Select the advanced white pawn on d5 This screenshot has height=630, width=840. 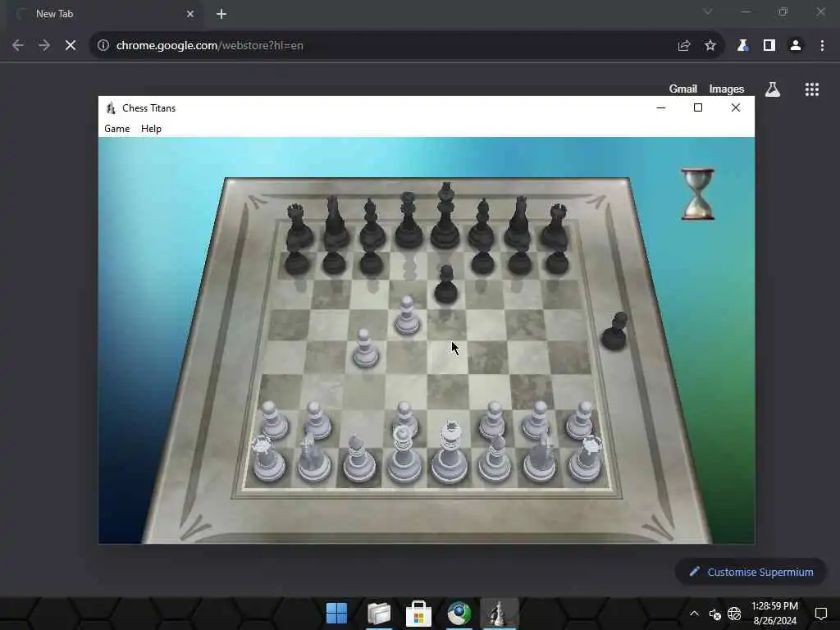tap(407, 316)
